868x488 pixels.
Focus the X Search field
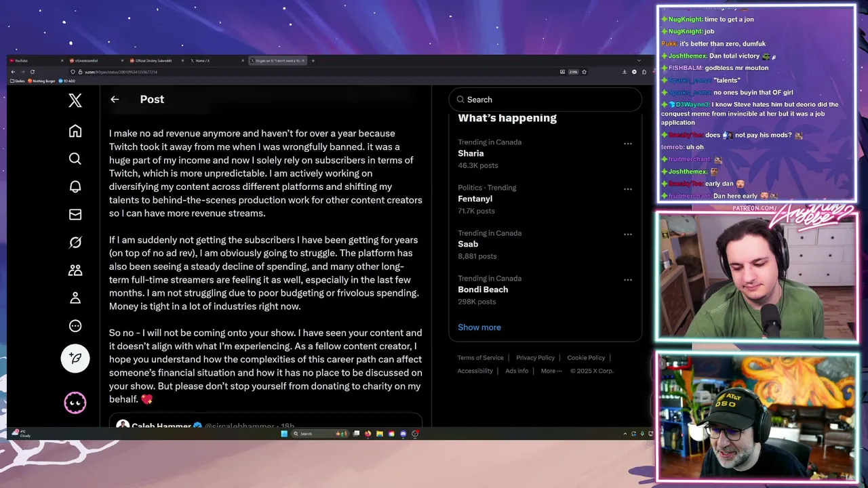tap(545, 100)
